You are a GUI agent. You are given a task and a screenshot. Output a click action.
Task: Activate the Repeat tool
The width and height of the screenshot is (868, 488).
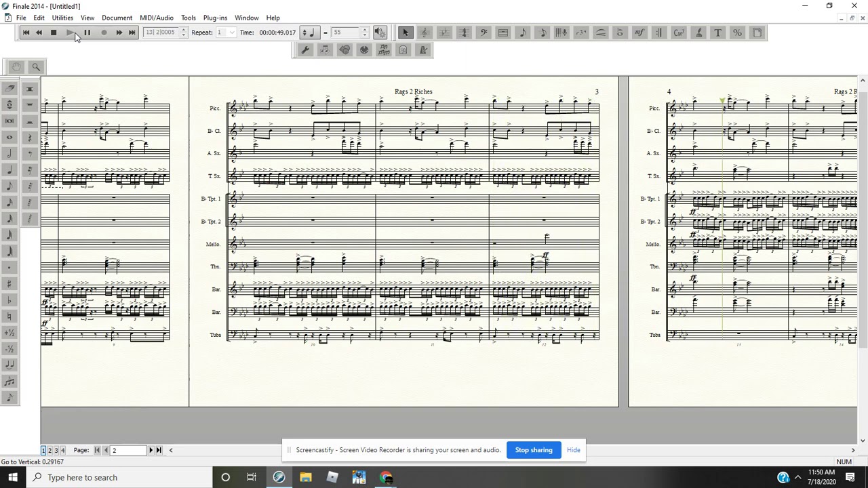pyautogui.click(x=660, y=33)
